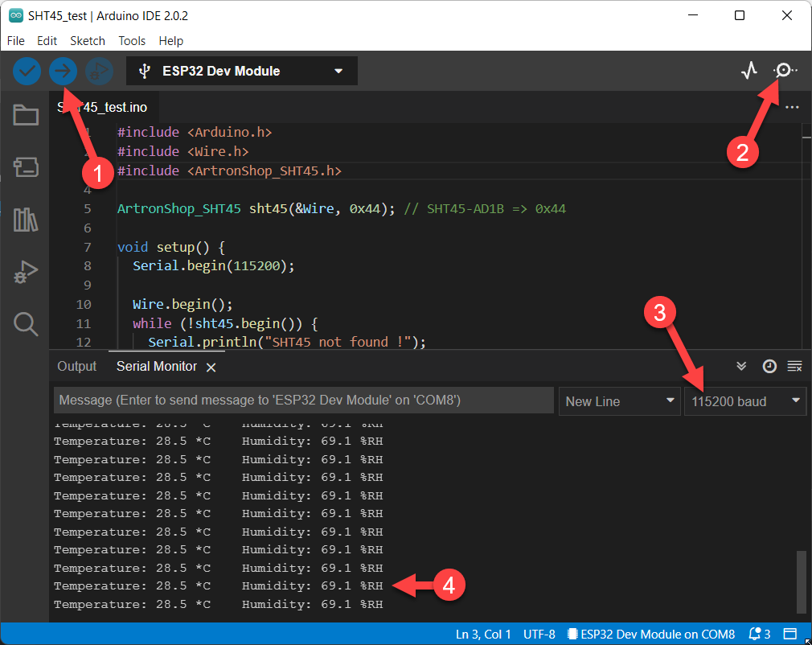Screen dimensions: 812x645
Task: Click the #include <Arduino.h> line
Action: pos(195,132)
